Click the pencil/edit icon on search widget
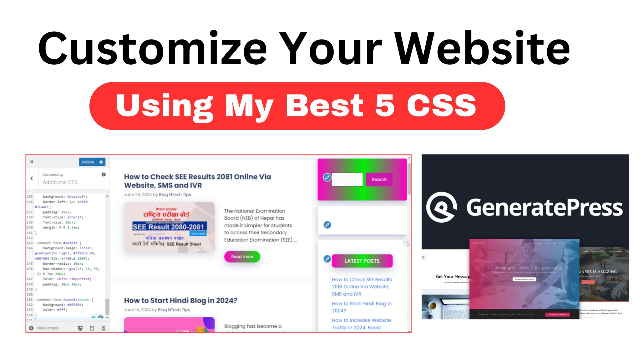 coord(328,179)
